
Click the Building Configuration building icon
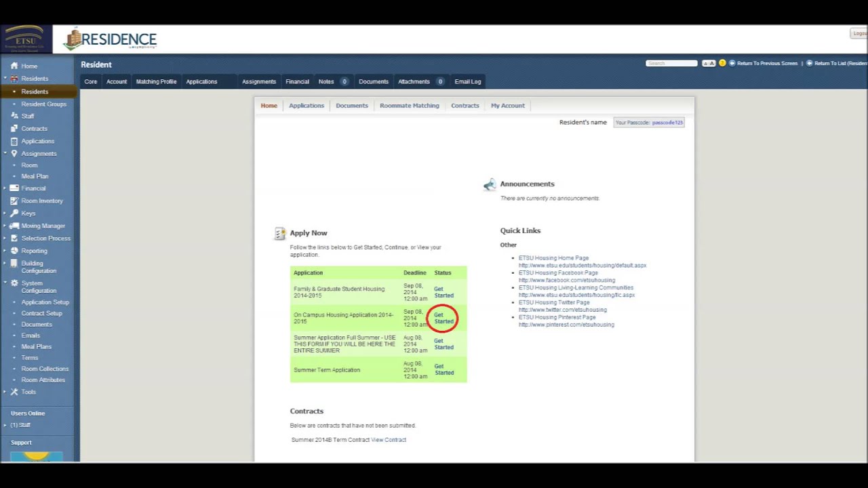click(x=14, y=264)
